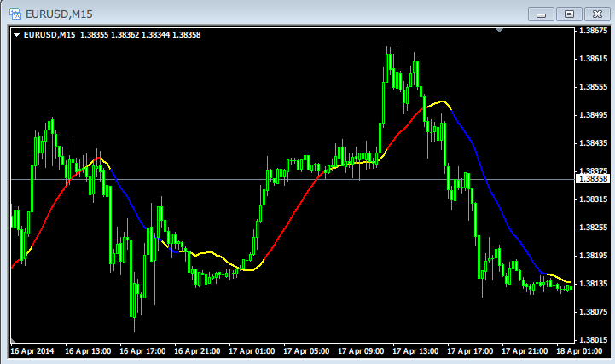The height and width of the screenshot is (364, 615).
Task: Click the 1.38435 price scale label
Action: (594, 143)
